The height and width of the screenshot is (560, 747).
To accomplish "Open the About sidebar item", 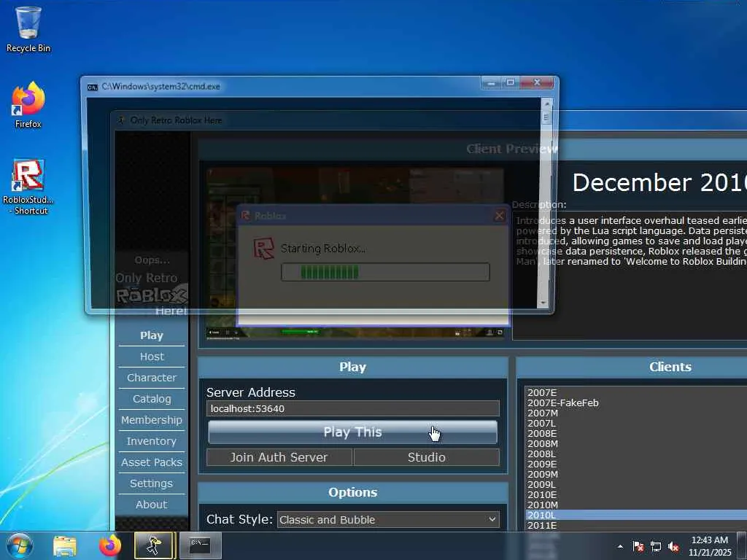I will pyautogui.click(x=152, y=505).
